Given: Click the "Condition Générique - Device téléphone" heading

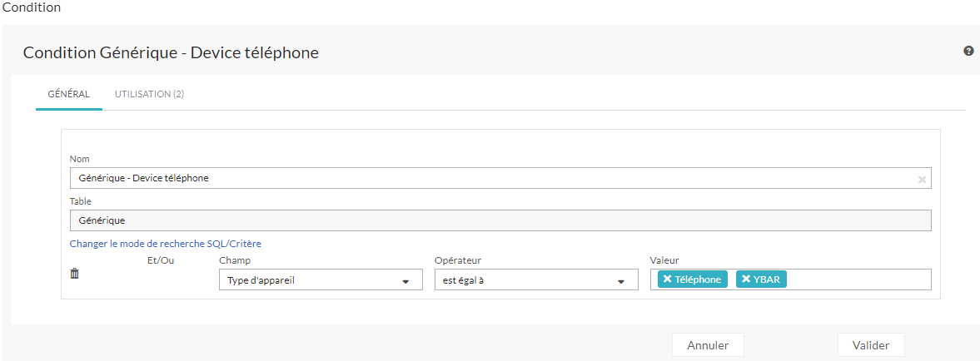Looking at the screenshot, I should (171, 52).
